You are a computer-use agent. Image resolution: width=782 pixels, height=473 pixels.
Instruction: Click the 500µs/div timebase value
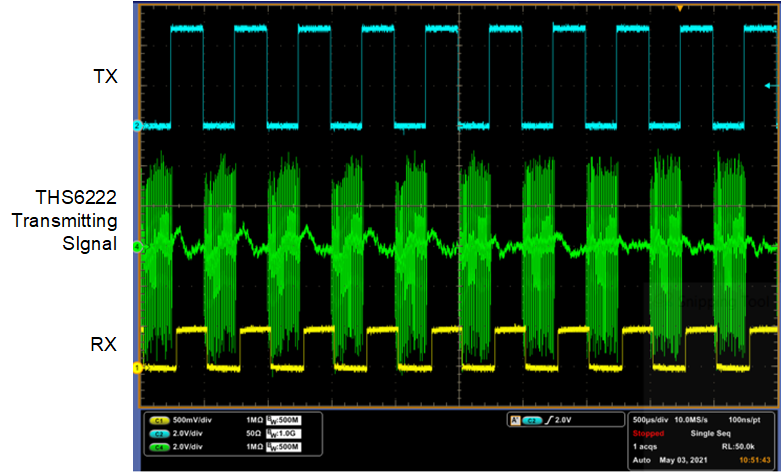(650, 420)
